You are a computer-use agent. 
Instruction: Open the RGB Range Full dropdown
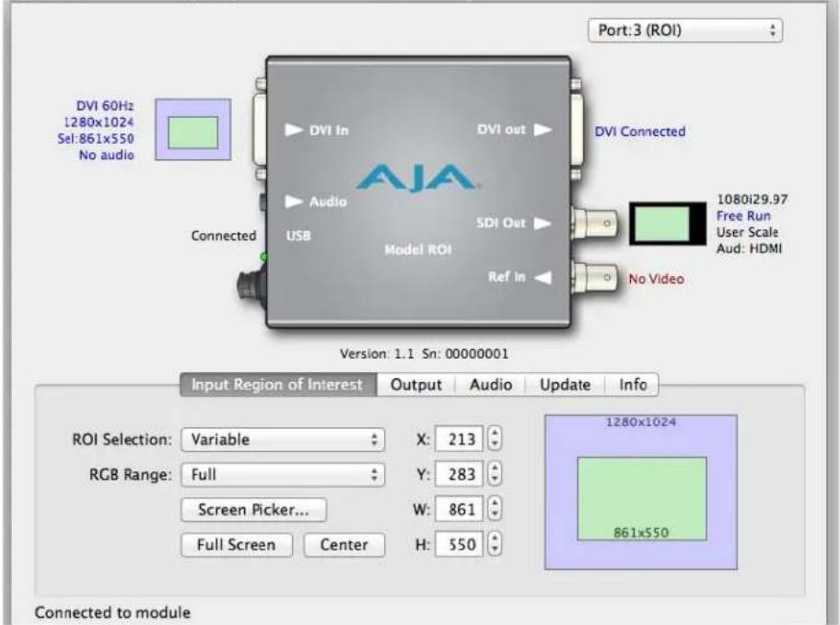tap(283, 475)
